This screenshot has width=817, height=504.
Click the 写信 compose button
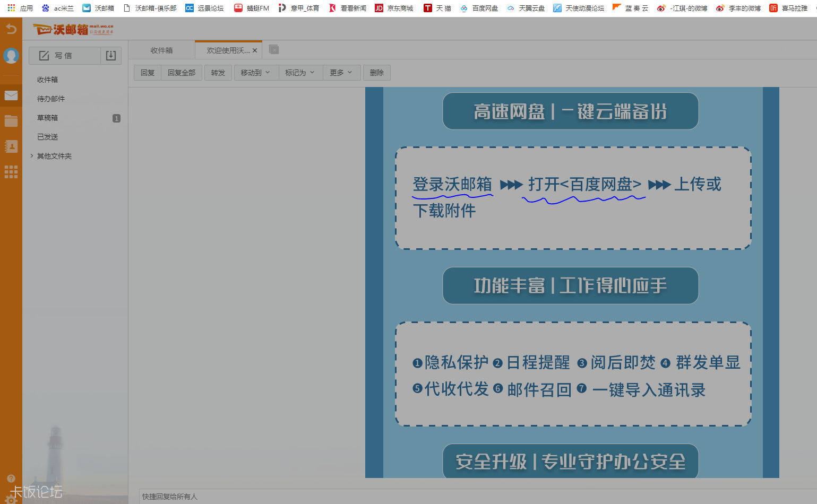click(x=65, y=56)
